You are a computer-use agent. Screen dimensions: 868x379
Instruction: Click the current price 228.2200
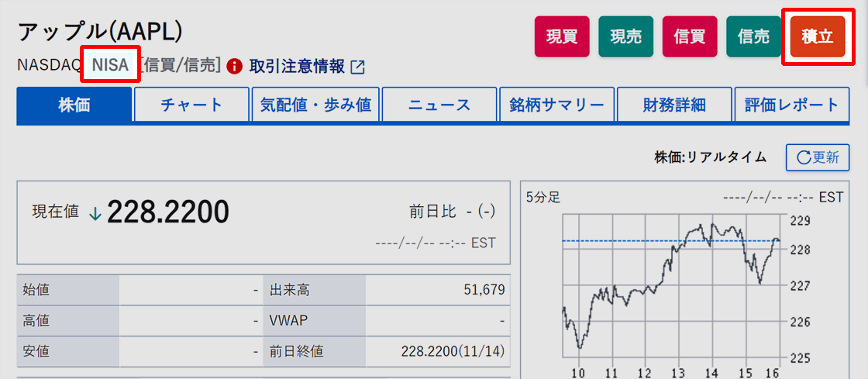[x=167, y=212]
